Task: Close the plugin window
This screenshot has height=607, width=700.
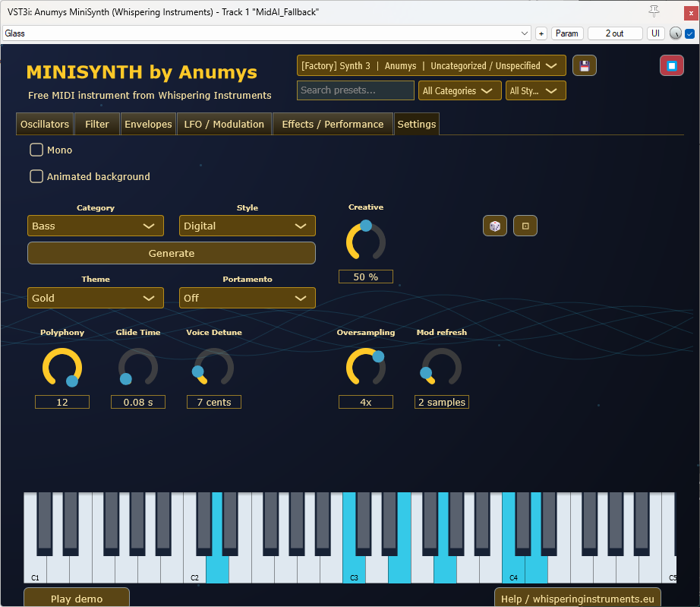Action: tap(692, 13)
